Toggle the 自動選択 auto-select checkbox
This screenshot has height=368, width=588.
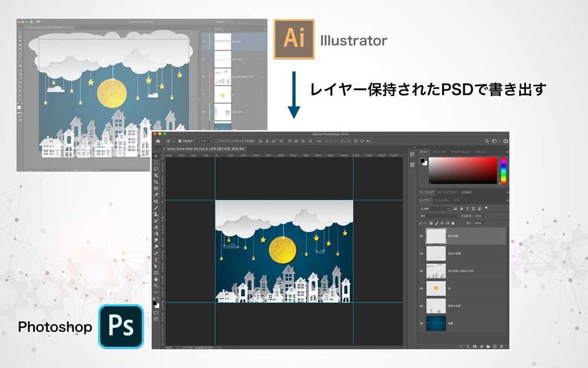point(180,141)
